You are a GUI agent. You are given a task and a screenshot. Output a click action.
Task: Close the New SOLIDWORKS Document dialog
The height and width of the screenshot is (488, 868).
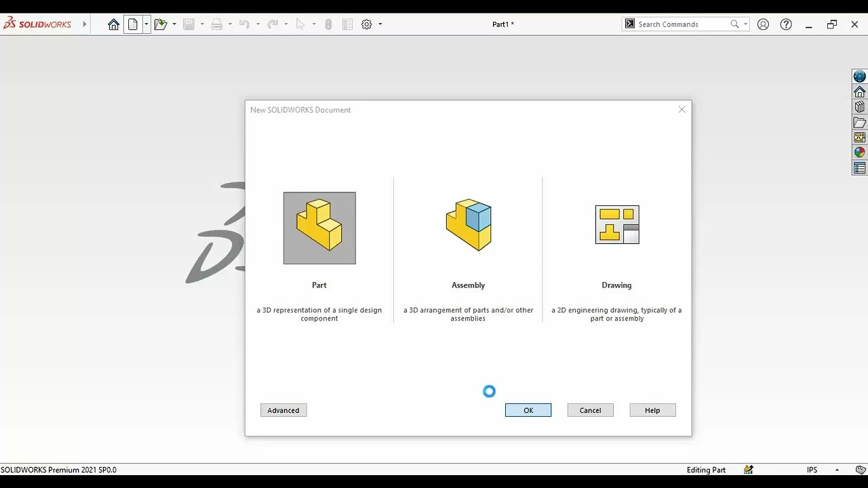pyautogui.click(x=682, y=109)
